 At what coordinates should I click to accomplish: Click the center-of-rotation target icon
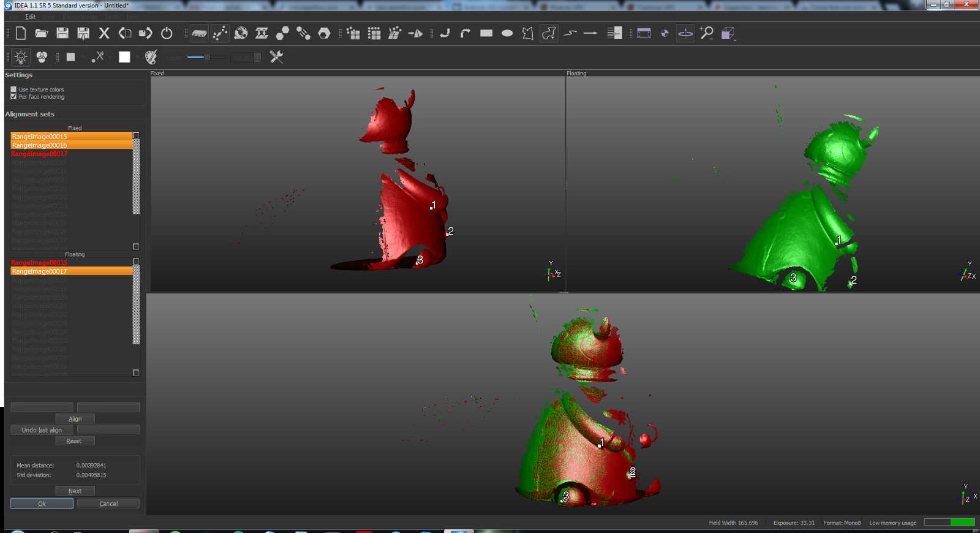click(x=665, y=33)
